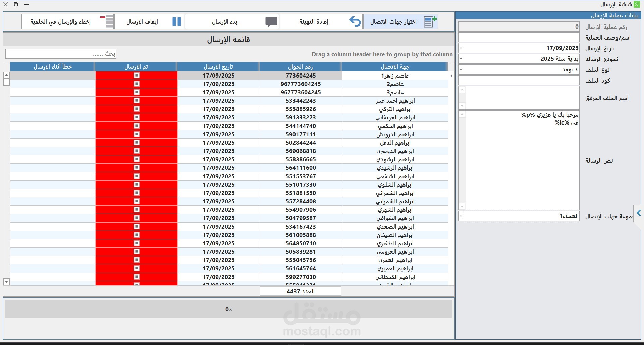Select contact name ابراهيم الرشودي
The image size is (644, 345).
point(395,159)
